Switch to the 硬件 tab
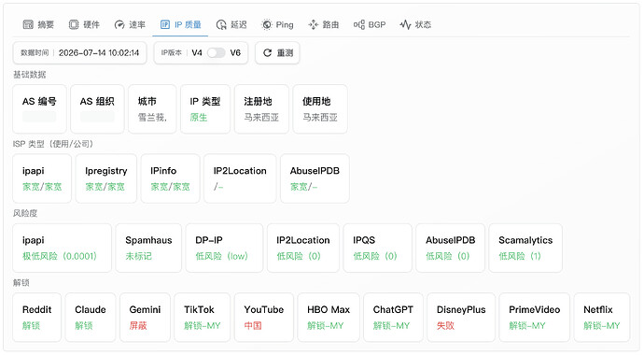 84,24
